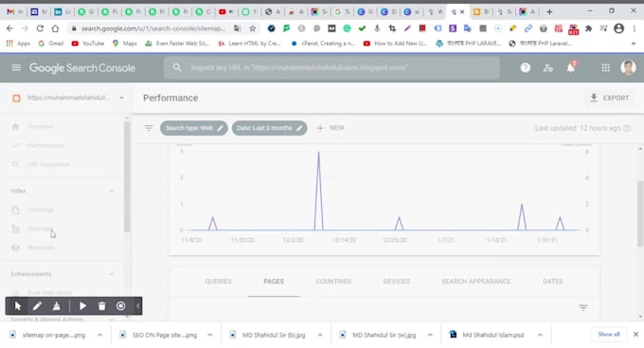Screen dimensions: 644x348
Task: Open the notifications bell
Action: click(x=571, y=67)
